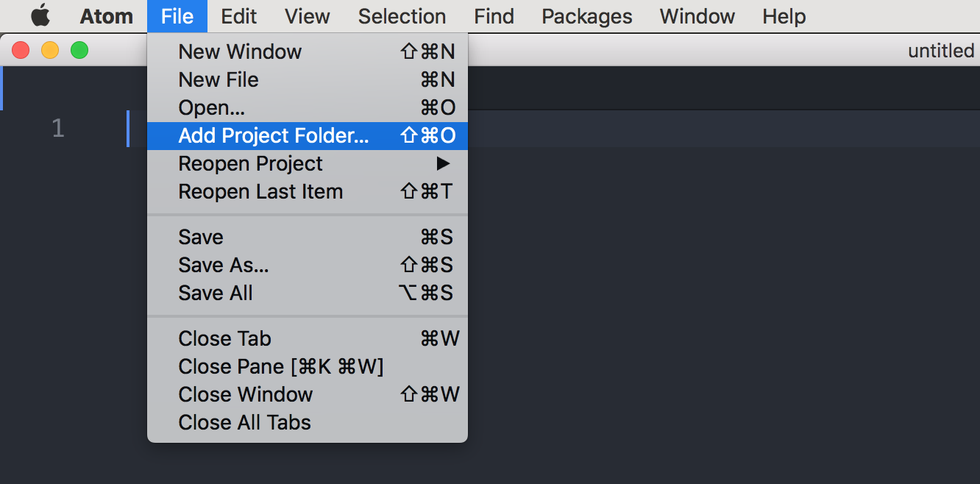
Task: Open the Atom application menu
Action: pyautogui.click(x=107, y=16)
